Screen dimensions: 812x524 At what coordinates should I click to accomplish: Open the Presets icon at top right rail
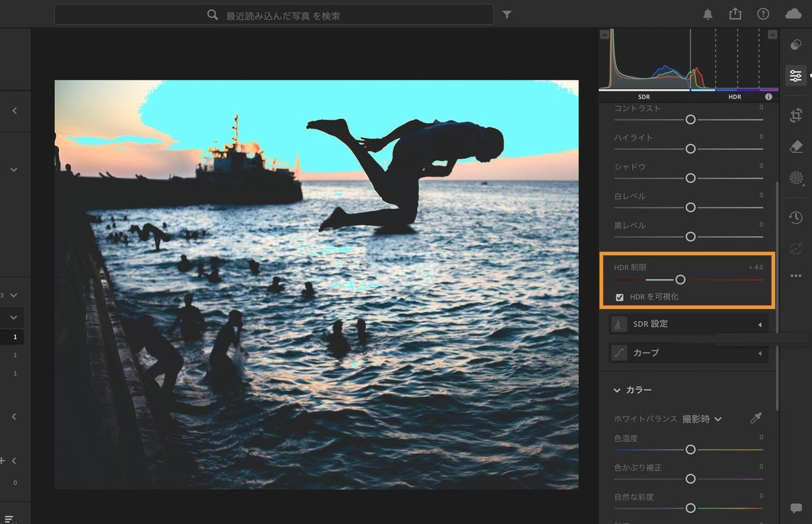(795, 45)
